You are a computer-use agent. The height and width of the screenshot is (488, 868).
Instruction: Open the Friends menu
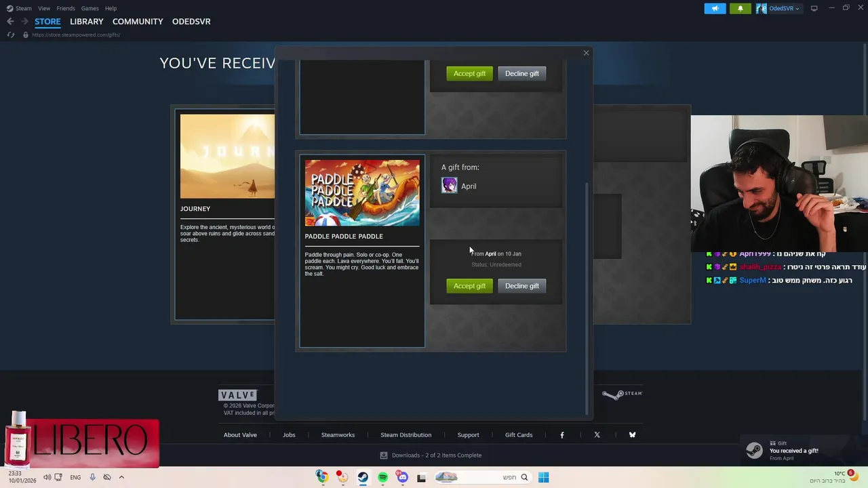(66, 8)
